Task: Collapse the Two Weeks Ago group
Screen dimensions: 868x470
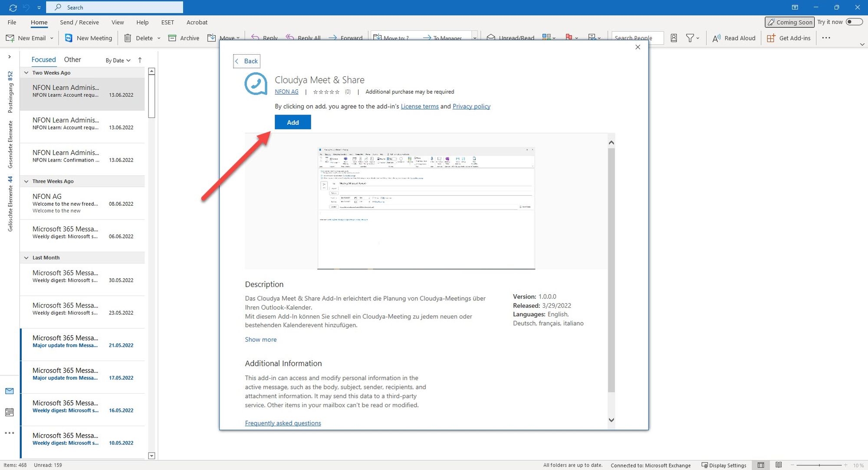Action: click(26, 73)
